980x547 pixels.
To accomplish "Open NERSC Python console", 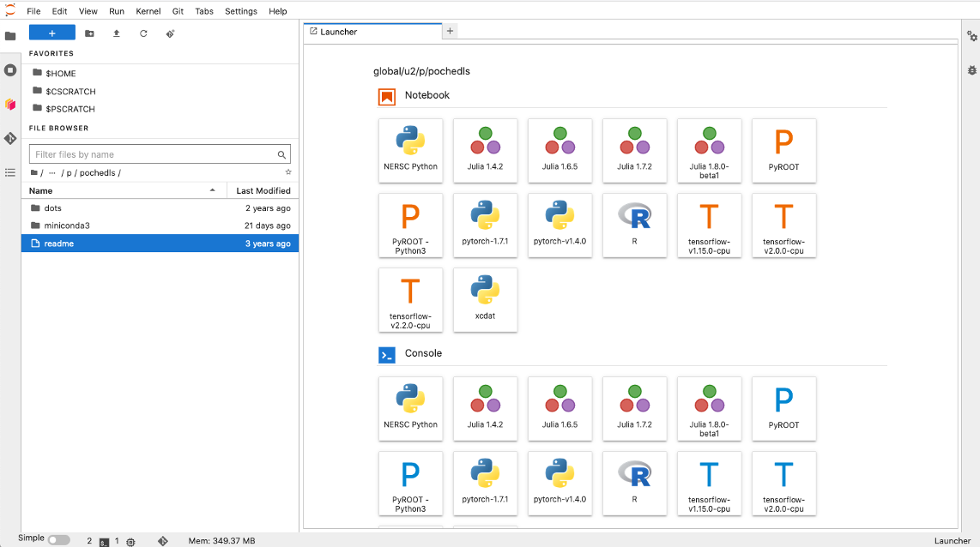I will pos(411,408).
